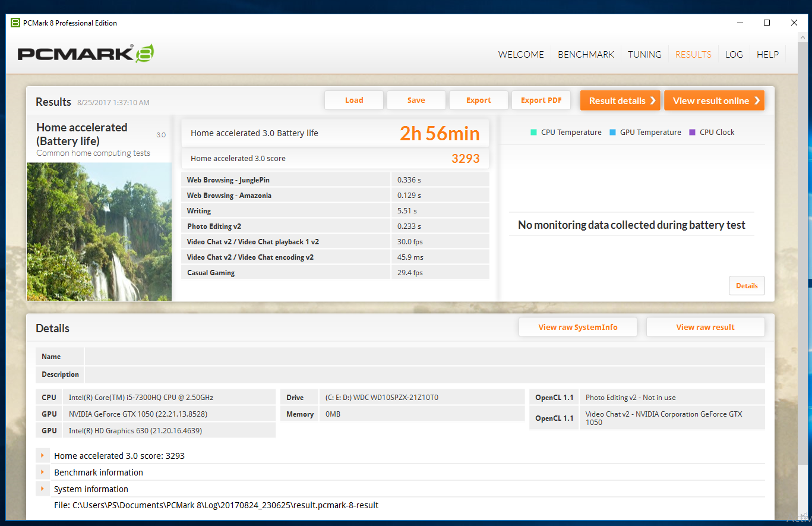Go to the TUNING tab

click(644, 54)
